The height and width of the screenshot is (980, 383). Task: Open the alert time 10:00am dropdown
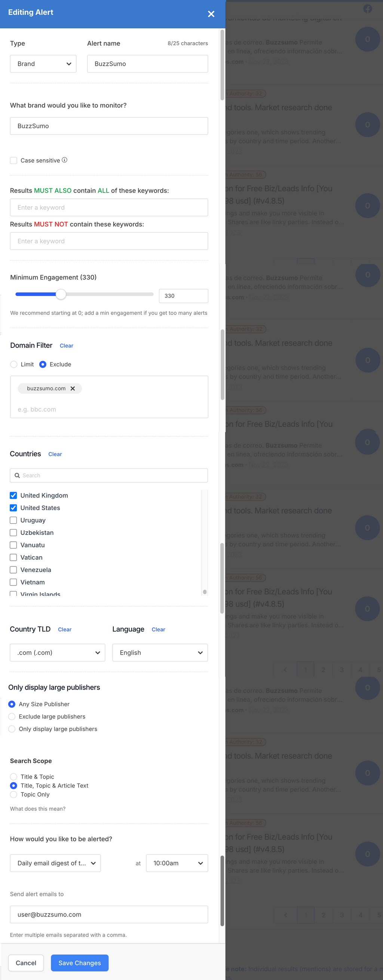tap(177, 863)
